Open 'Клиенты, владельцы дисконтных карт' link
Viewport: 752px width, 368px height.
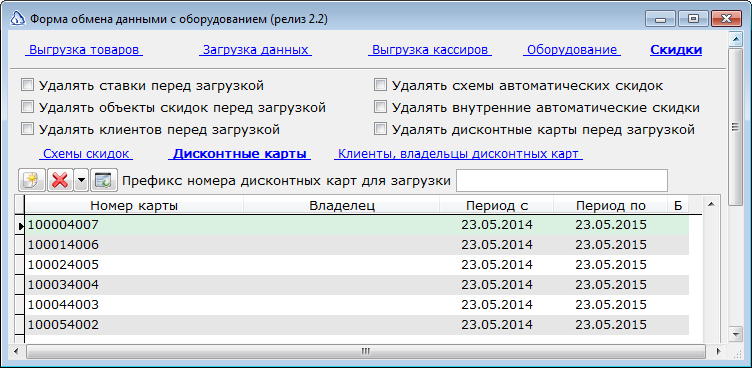[458, 154]
